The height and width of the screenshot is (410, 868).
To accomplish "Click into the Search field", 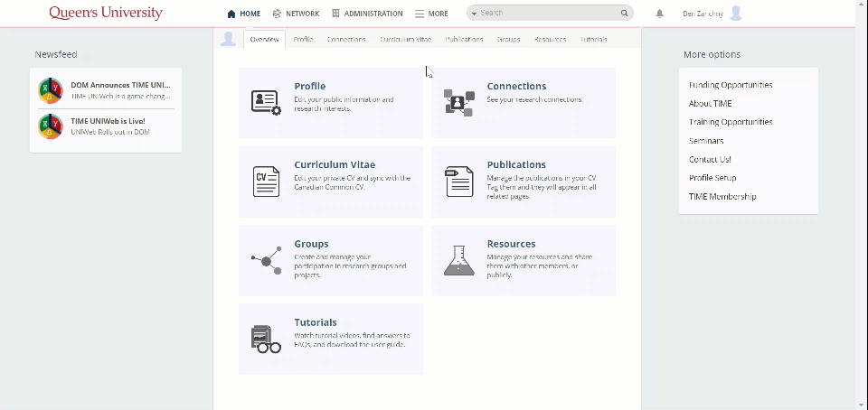I will 549,13.
